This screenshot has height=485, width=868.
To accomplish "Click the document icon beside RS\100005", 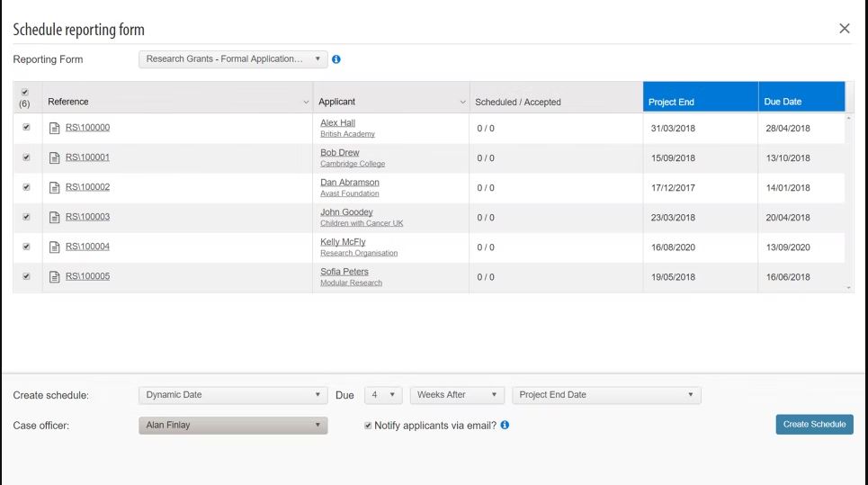I will 54,276.
